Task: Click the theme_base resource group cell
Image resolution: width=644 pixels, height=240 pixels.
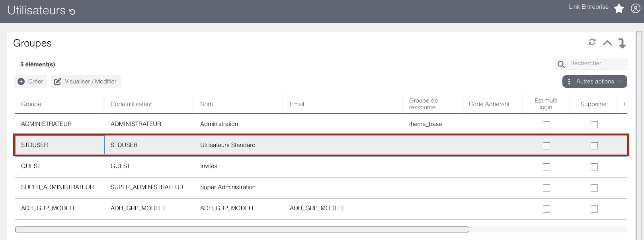Action: (x=432, y=124)
